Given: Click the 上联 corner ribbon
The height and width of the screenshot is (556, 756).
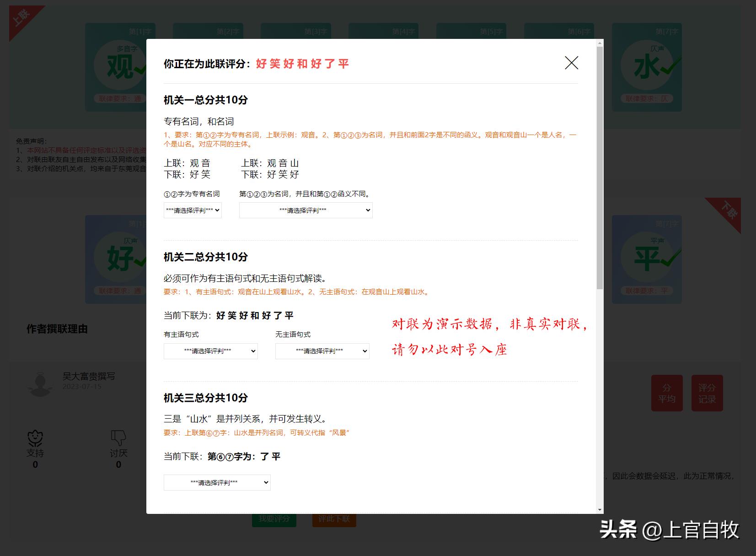Looking at the screenshot, I should (21, 17).
